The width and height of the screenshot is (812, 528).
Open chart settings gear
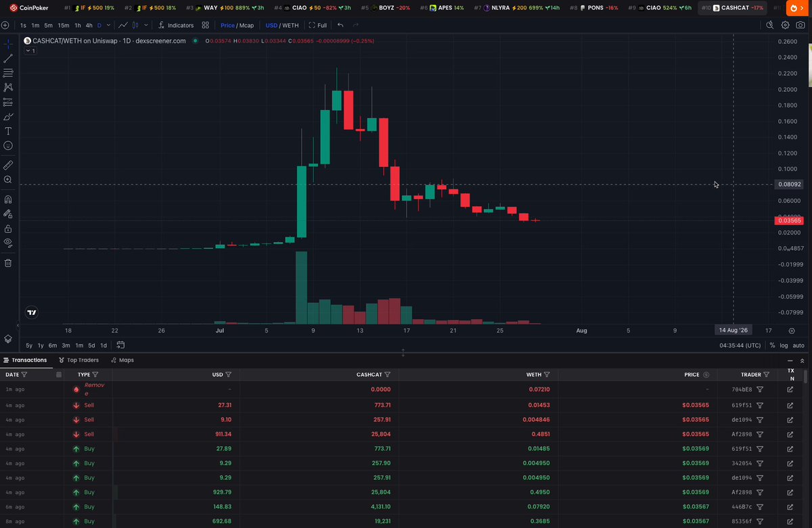pos(786,25)
